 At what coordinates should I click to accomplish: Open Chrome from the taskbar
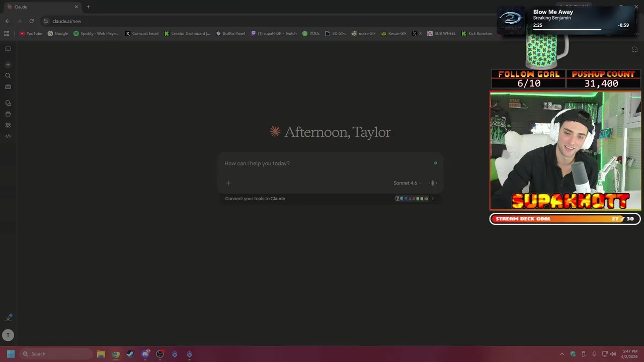(x=116, y=354)
